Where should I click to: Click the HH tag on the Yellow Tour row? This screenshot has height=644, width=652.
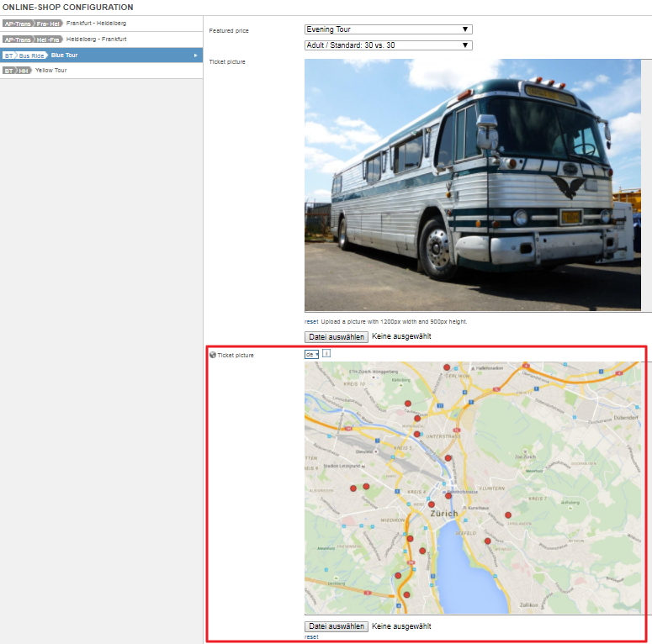point(24,71)
